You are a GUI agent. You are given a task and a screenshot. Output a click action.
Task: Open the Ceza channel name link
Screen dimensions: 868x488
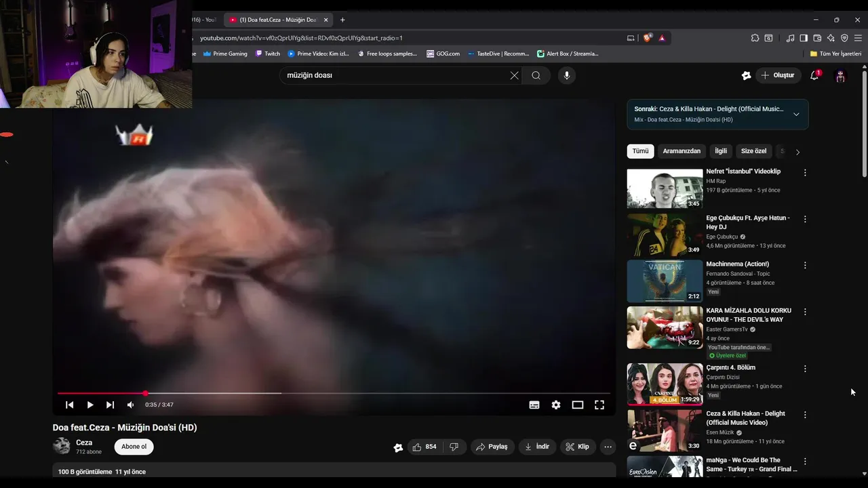tap(84, 443)
